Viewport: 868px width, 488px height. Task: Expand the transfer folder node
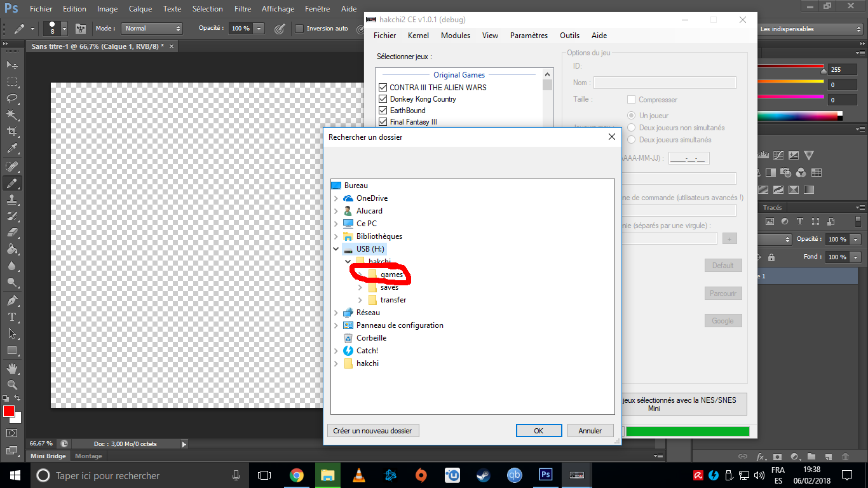click(x=360, y=300)
